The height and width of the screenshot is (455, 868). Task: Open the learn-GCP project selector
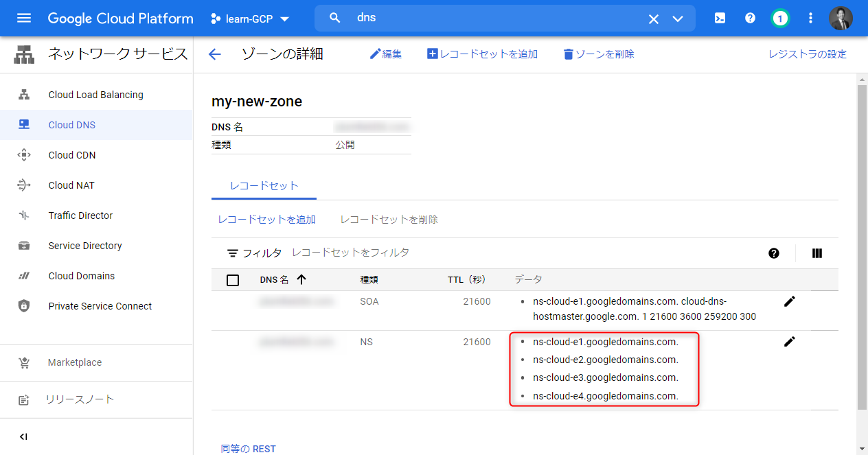tap(250, 19)
